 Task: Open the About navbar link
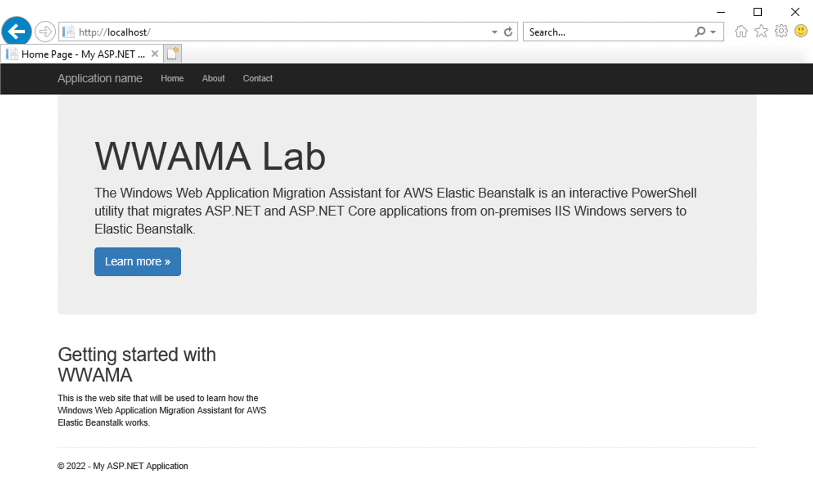pos(213,78)
